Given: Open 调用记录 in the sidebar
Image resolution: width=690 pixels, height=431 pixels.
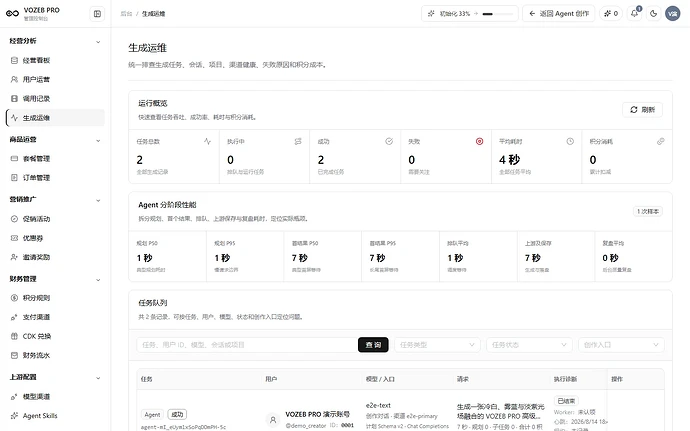Looking at the screenshot, I should pos(55,99).
